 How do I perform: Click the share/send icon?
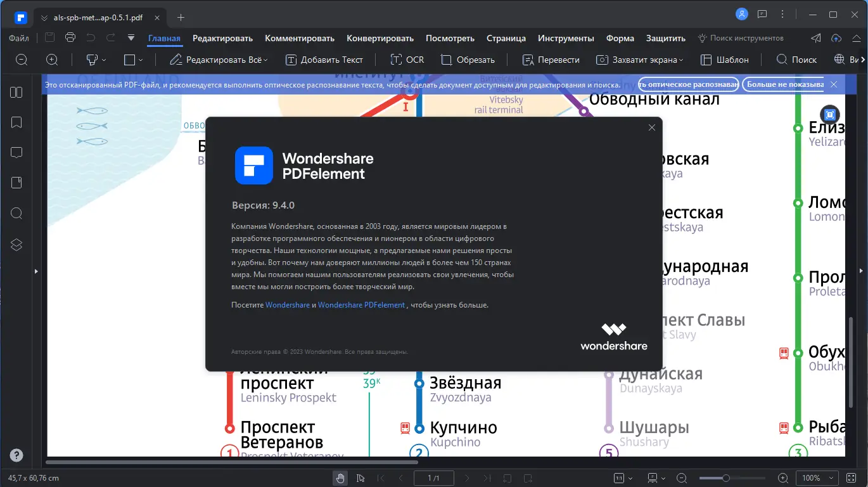click(x=816, y=38)
